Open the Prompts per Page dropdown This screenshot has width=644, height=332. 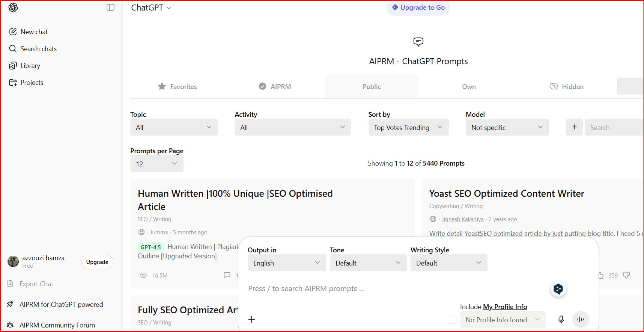[x=156, y=164]
